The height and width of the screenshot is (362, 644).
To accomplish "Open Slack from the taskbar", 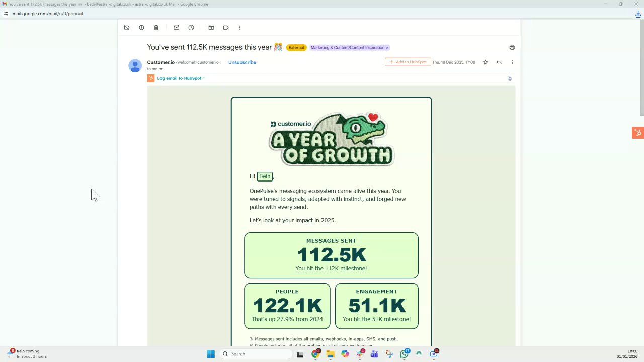I will 360,354.
